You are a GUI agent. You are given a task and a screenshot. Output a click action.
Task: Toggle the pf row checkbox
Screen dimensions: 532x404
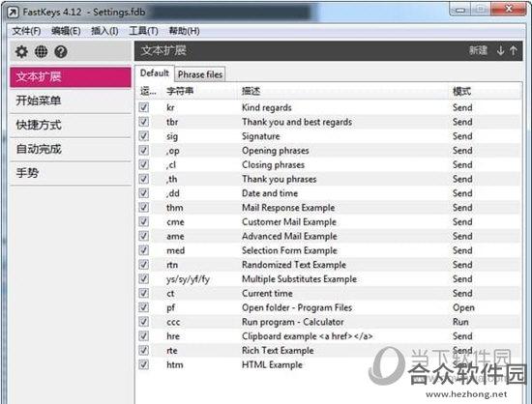click(144, 307)
